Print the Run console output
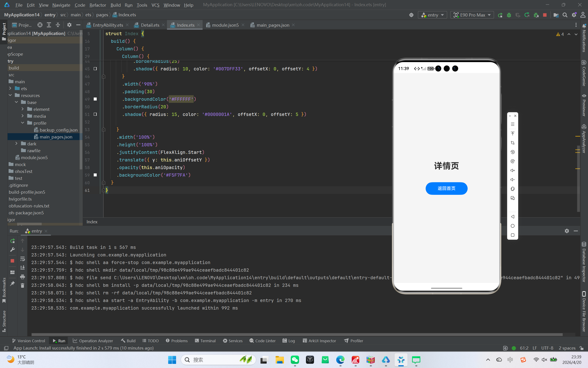This screenshot has height=368, width=588. click(22, 277)
